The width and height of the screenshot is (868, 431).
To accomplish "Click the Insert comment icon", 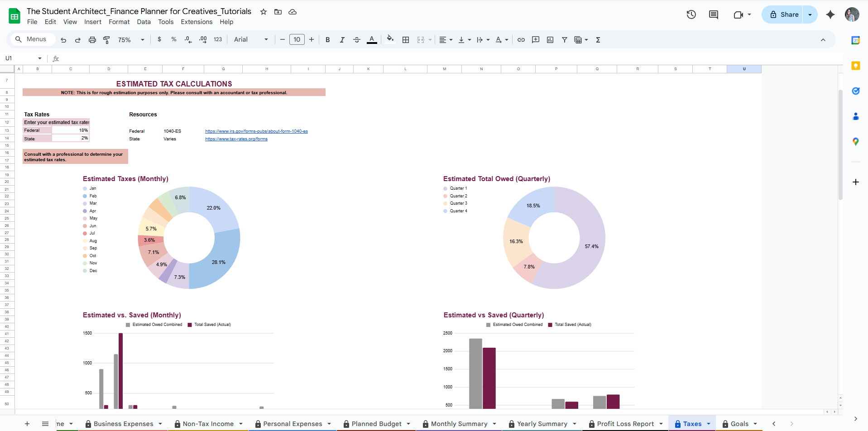I will (536, 40).
